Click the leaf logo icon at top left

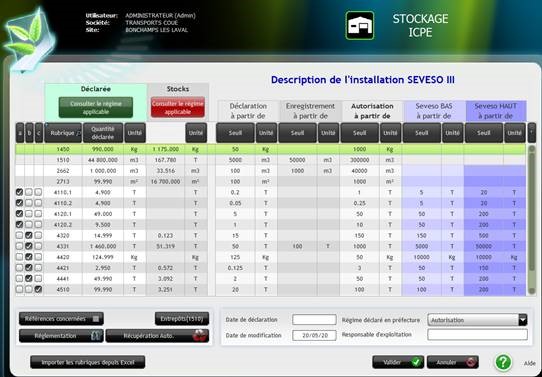[28, 39]
